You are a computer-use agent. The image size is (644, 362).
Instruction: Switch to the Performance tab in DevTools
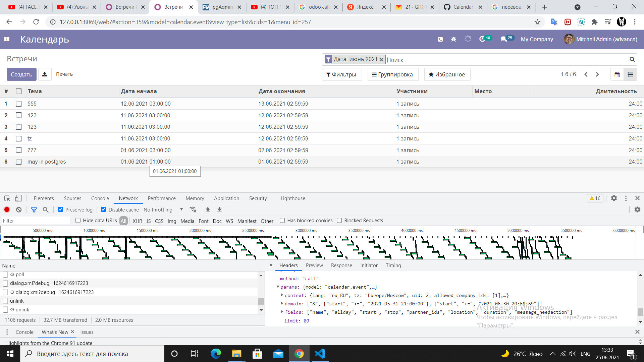pyautogui.click(x=162, y=198)
